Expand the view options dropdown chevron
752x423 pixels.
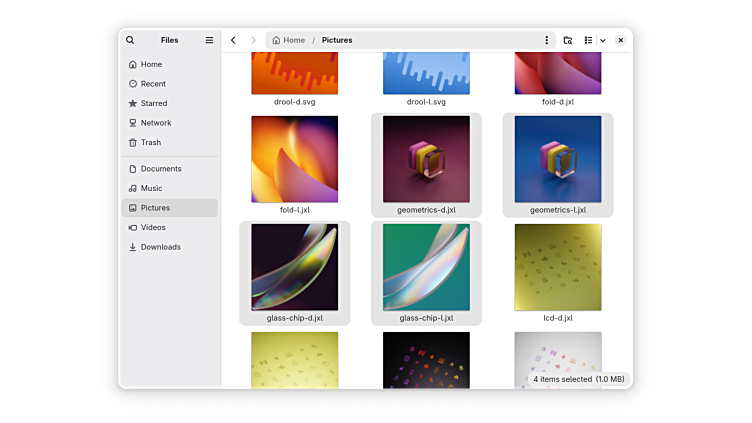(602, 40)
